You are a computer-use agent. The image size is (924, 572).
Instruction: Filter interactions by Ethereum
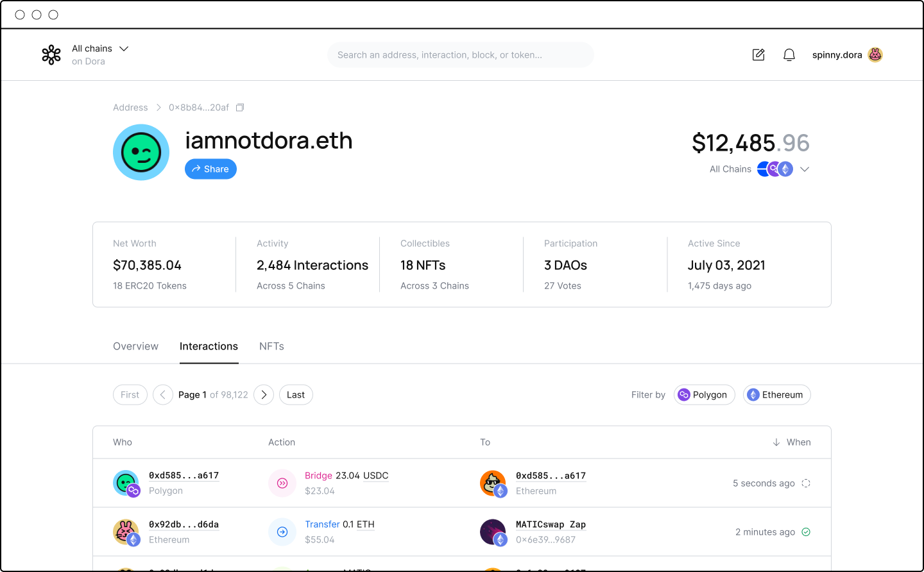pyautogui.click(x=777, y=395)
